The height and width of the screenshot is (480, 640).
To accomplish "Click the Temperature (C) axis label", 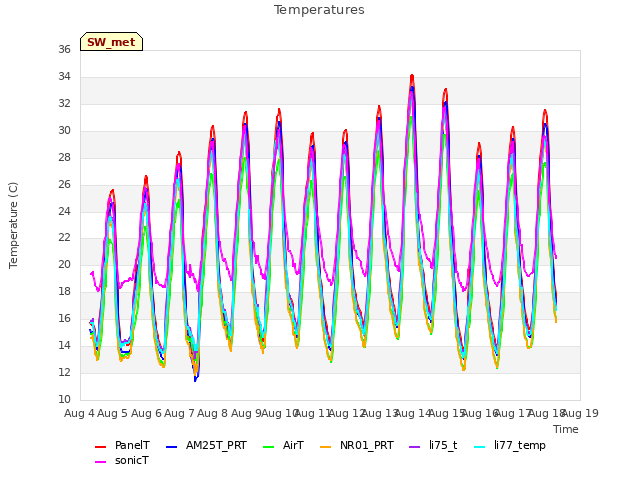I will pos(13,225).
